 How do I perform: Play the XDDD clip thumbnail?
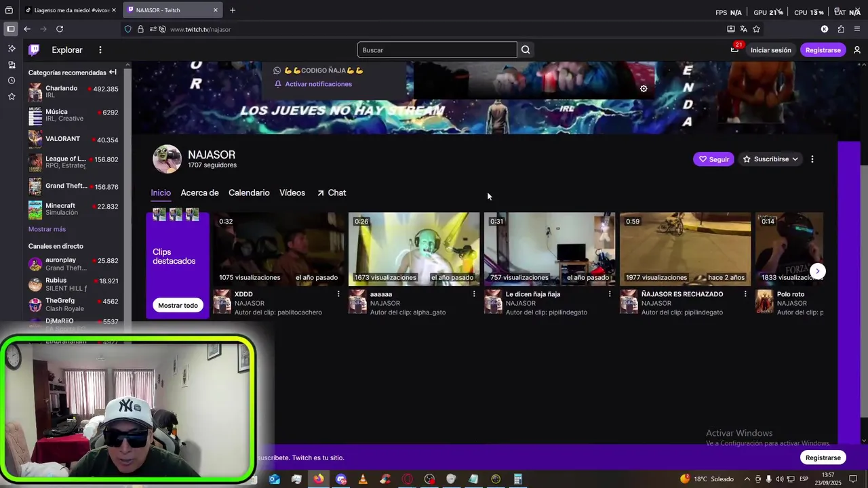coord(279,249)
